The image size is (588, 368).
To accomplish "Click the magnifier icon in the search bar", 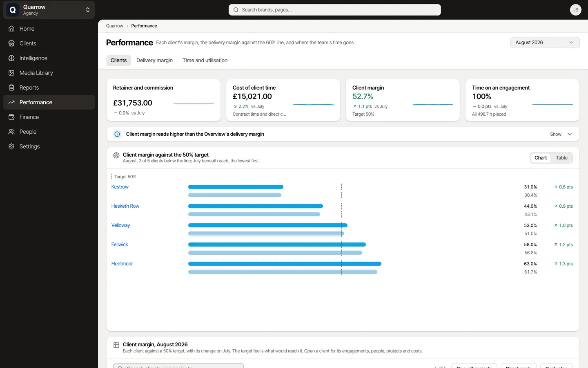I will (236, 10).
